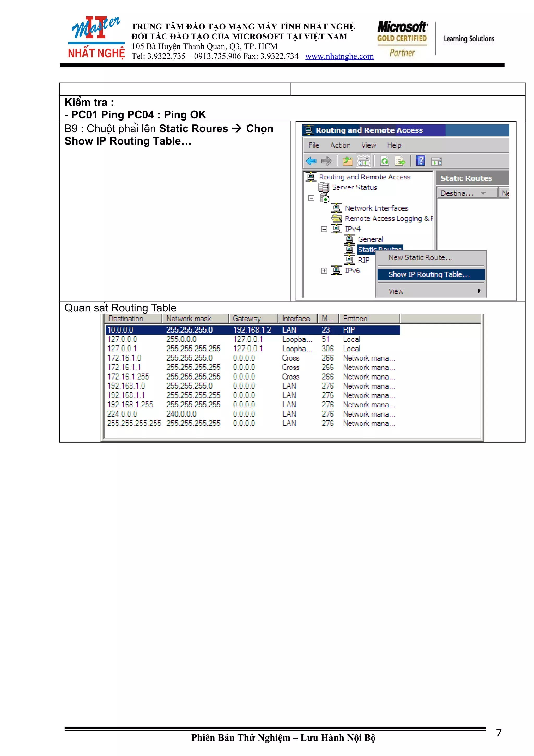Select the 172.16.1.255 route row
Screen dimensions: 534x756
click(x=253, y=376)
